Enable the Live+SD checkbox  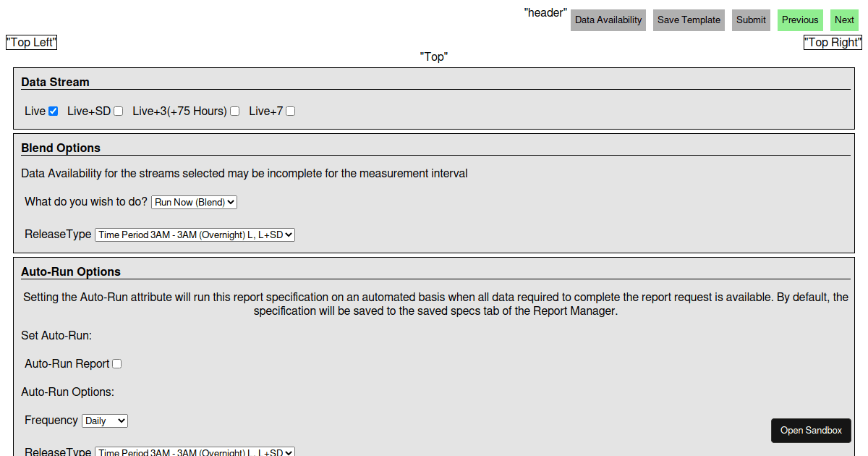click(118, 111)
